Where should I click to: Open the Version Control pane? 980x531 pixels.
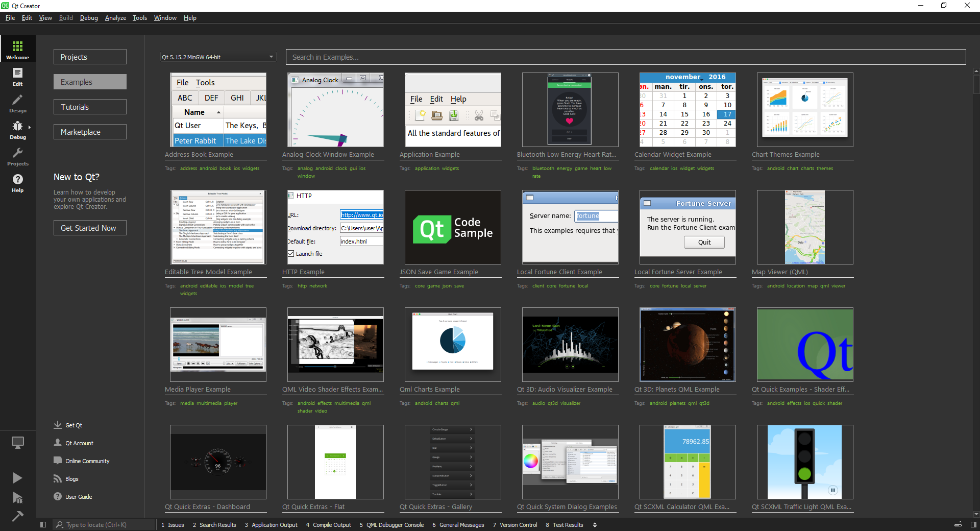click(x=515, y=524)
